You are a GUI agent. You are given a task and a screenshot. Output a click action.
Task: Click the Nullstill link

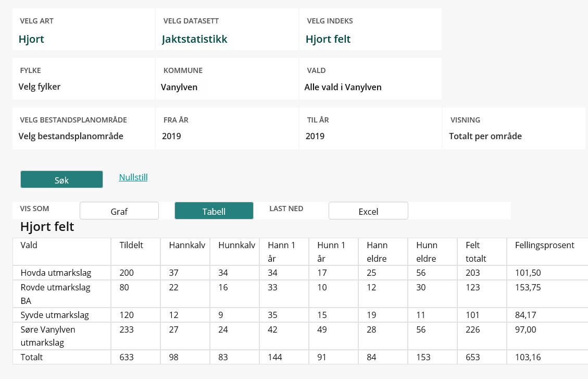(x=133, y=177)
